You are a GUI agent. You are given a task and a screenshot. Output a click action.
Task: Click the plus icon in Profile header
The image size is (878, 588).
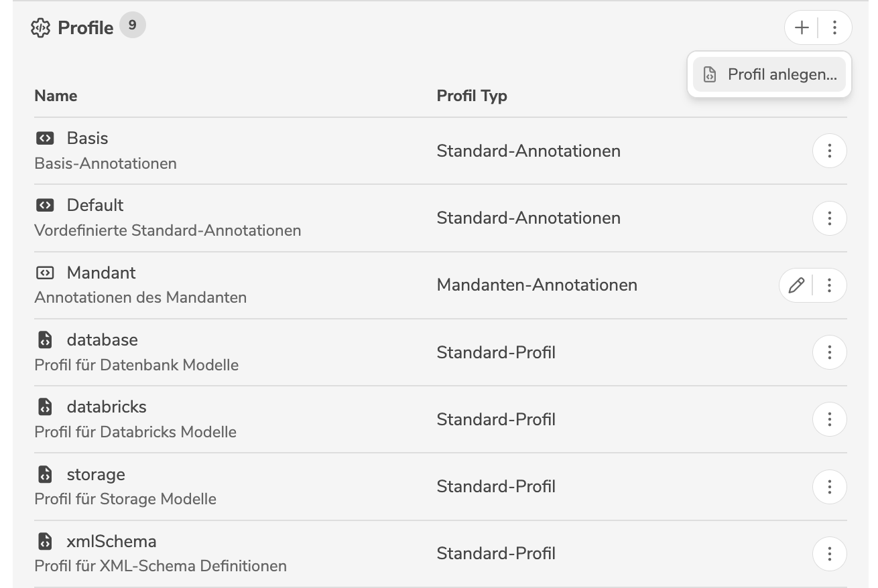click(802, 27)
